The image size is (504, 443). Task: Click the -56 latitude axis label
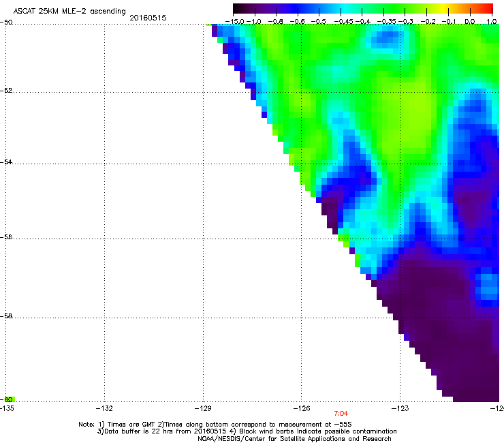6,237
